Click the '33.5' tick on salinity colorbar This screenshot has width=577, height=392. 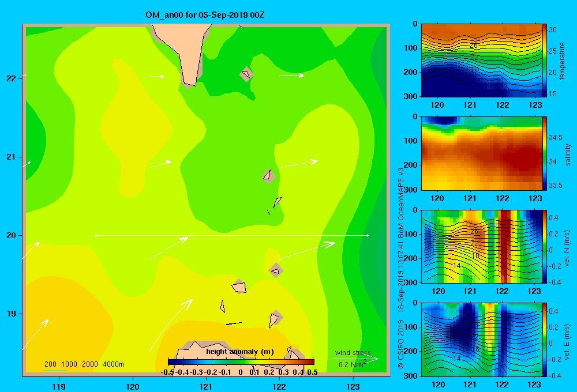[x=555, y=186]
